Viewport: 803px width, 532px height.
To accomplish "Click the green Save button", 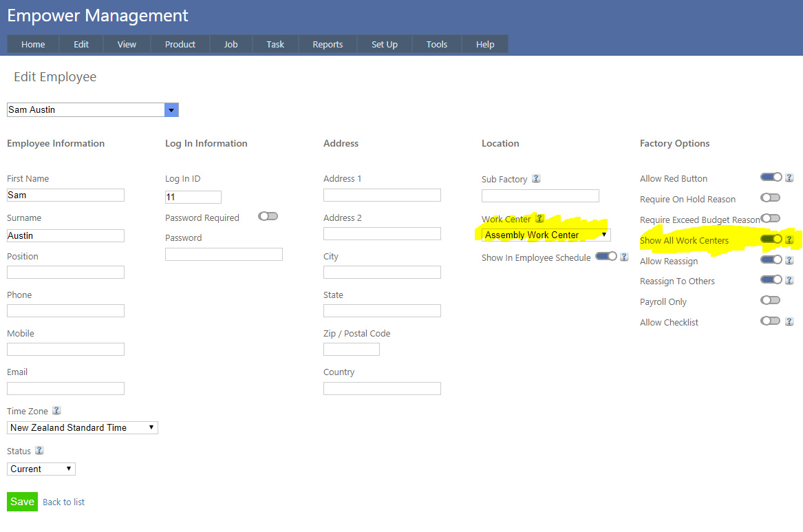I will [22, 502].
